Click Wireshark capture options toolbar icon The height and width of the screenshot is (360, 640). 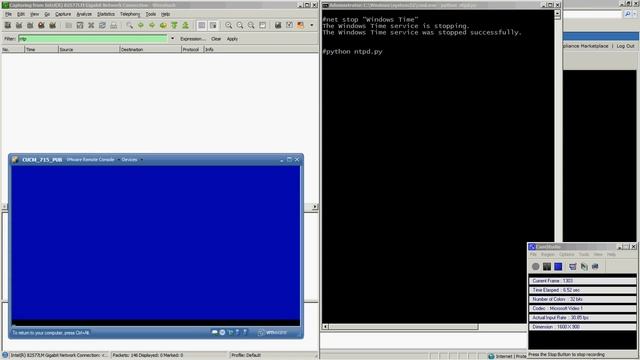point(19,25)
